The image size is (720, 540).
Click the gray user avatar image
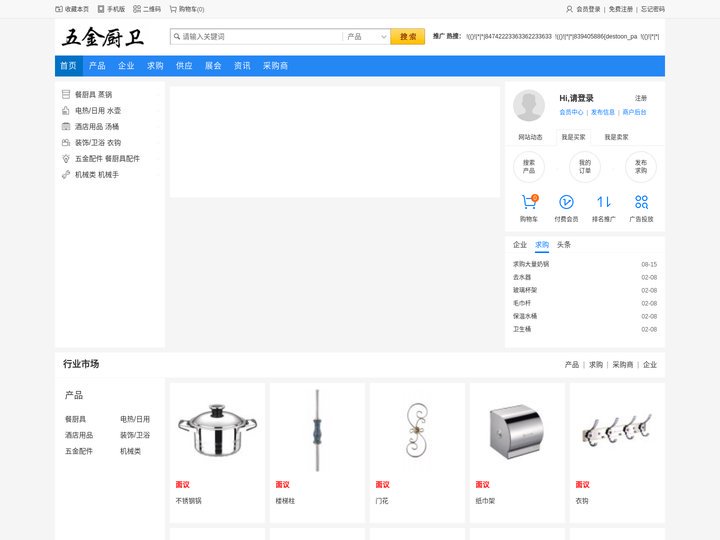[529, 105]
